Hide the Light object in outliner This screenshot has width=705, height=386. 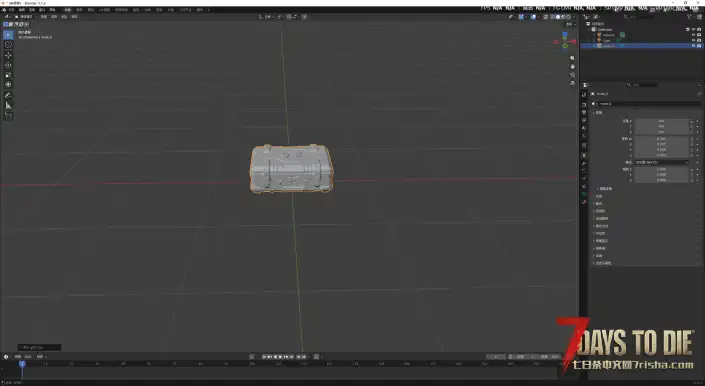(693, 40)
